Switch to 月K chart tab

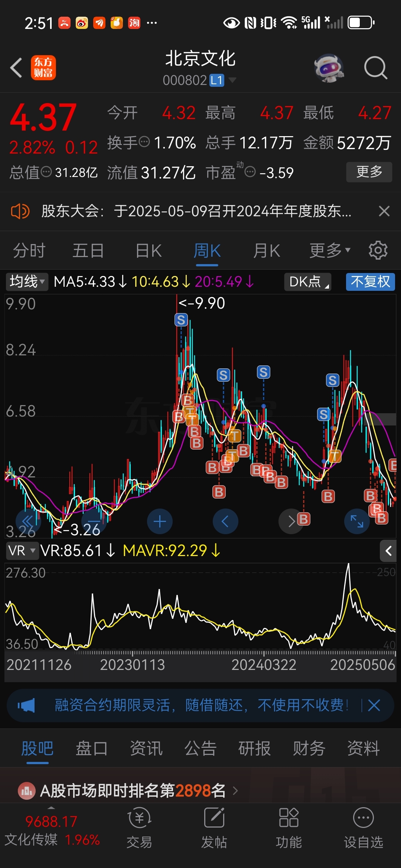(266, 251)
